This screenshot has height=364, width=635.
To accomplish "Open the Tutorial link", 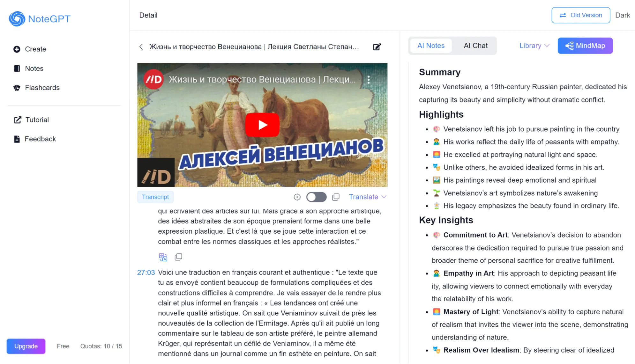I will (x=31, y=120).
